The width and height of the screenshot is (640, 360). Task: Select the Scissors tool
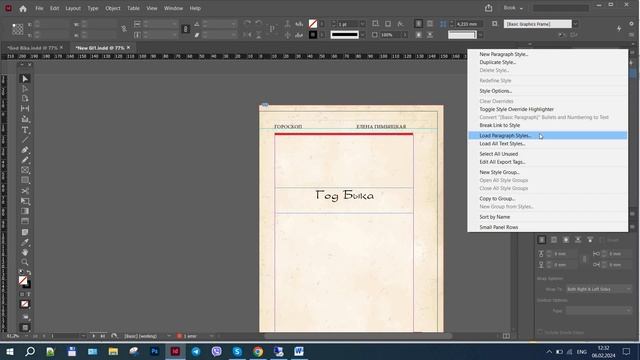point(25,191)
